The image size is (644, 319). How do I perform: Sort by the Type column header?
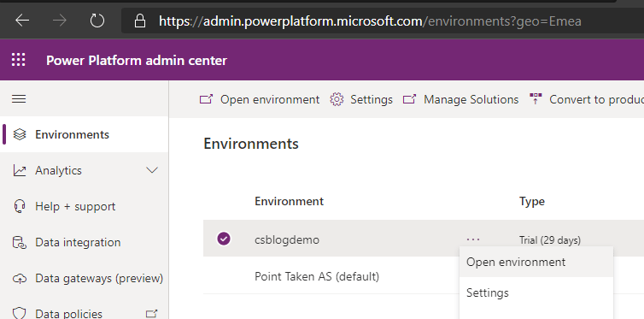click(x=532, y=201)
